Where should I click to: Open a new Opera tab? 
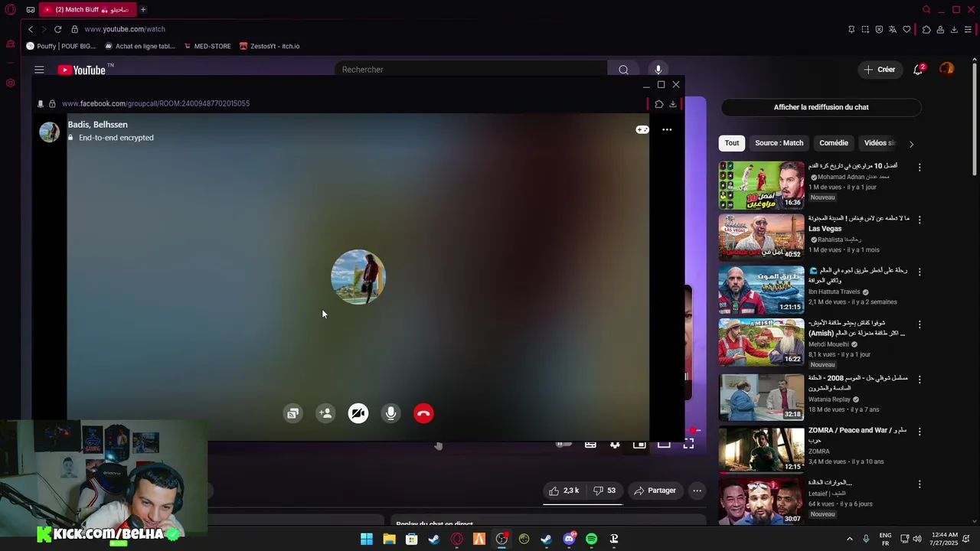(142, 9)
